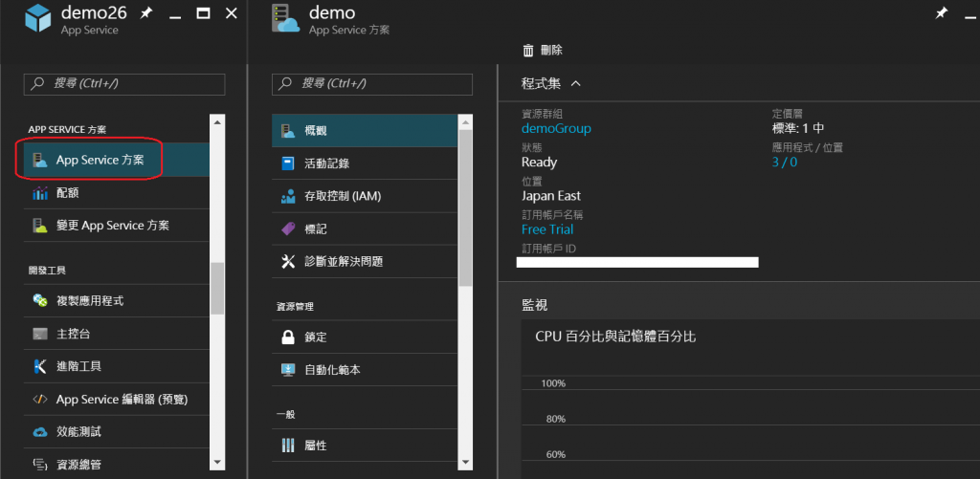Open 進階工具 advanced tools

click(116, 366)
